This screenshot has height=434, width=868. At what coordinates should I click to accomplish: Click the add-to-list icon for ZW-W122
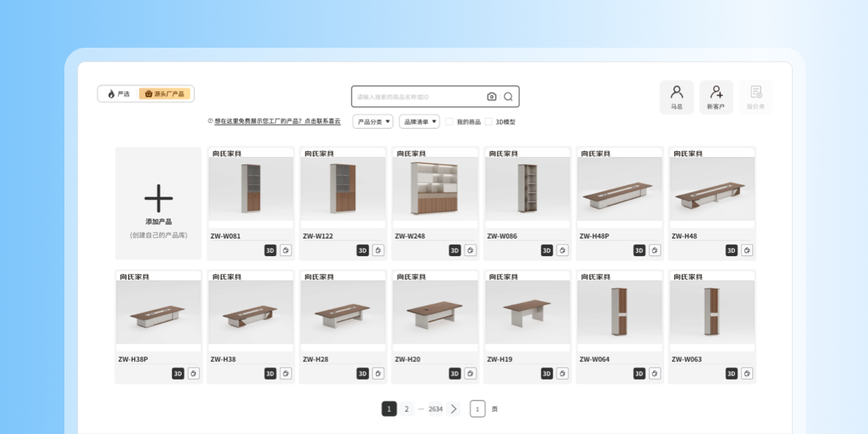coord(378,250)
